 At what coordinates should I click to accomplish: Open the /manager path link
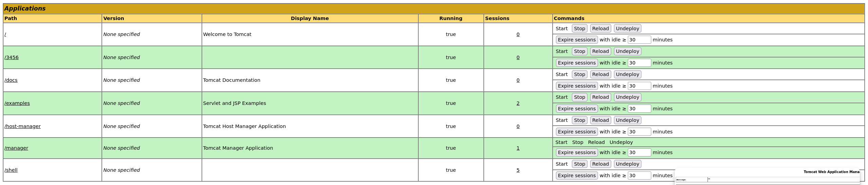[16, 148]
